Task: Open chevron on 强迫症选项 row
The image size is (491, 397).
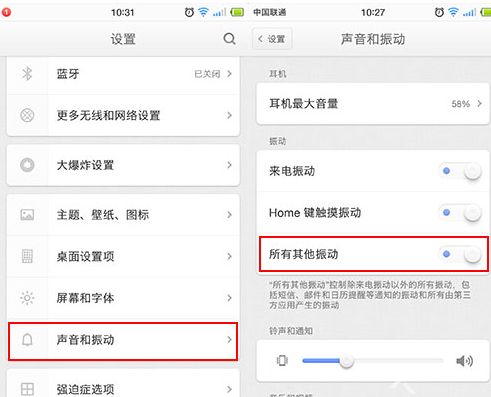Action: [x=229, y=389]
